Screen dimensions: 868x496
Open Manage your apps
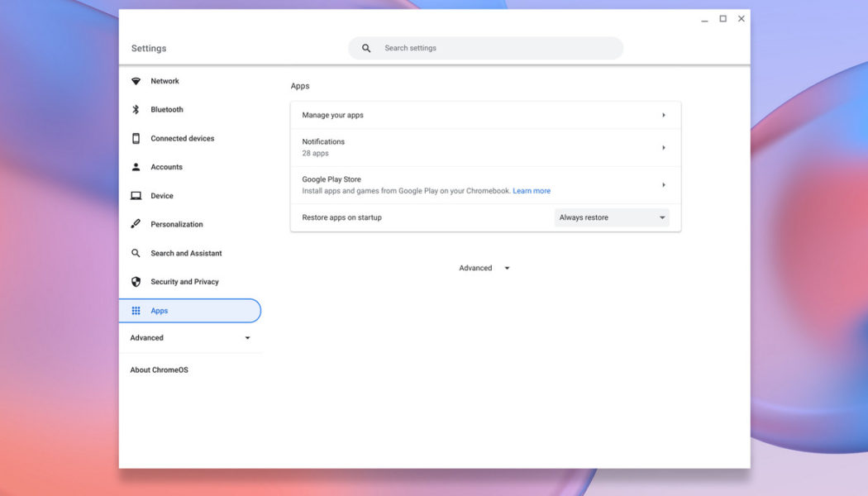484,114
